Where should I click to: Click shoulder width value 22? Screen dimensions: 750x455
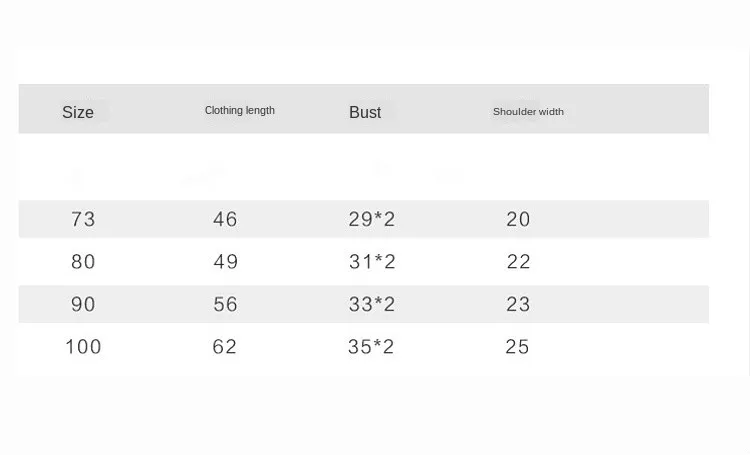518,262
